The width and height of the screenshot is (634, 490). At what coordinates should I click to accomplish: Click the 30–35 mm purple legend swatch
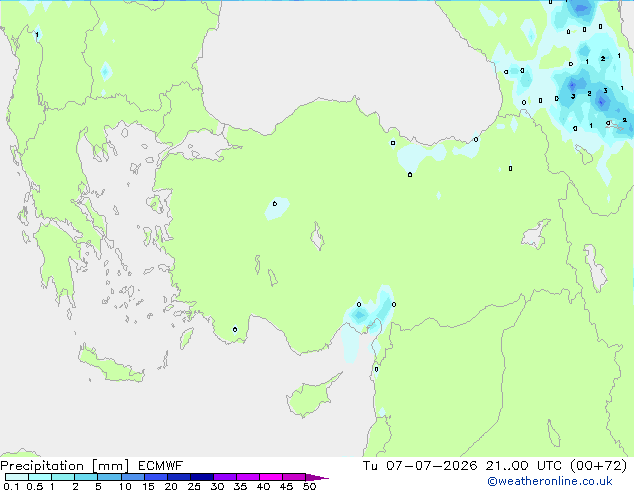pyautogui.click(x=224, y=477)
